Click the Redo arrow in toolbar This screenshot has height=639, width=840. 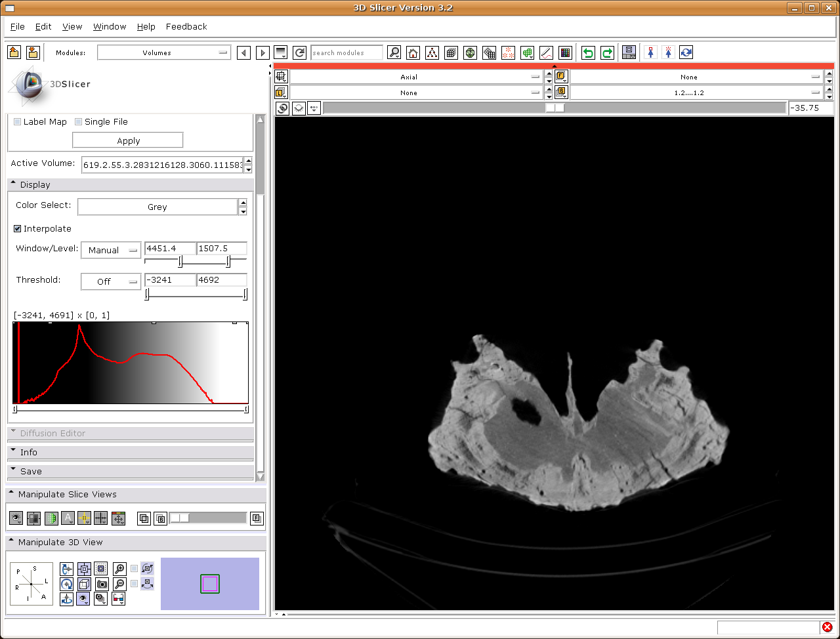pyautogui.click(x=607, y=53)
